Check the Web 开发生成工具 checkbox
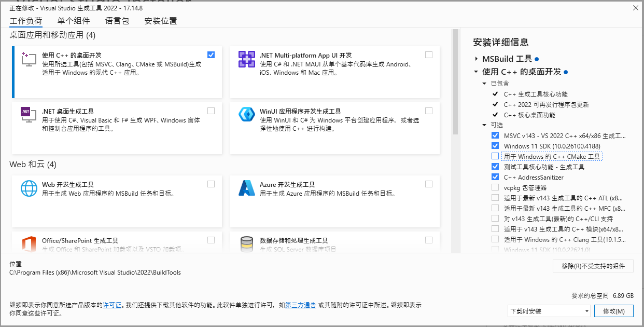The image size is (644, 327). [211, 184]
